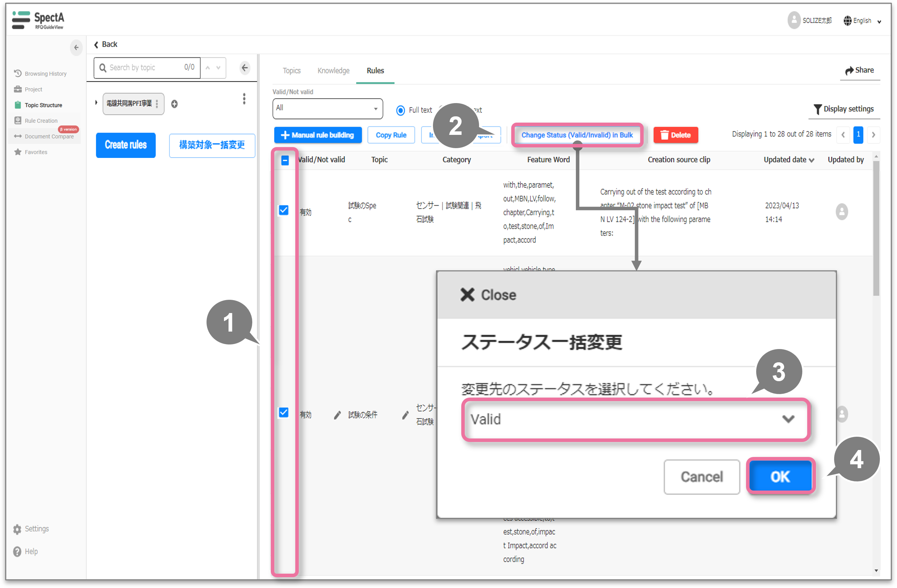Click the Share arrow icon
897x588 pixels.
coord(849,71)
